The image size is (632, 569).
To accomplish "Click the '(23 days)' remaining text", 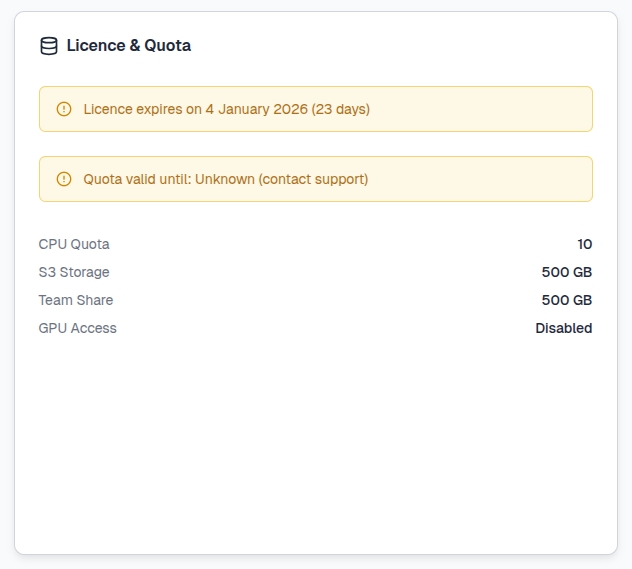I will [x=341, y=109].
